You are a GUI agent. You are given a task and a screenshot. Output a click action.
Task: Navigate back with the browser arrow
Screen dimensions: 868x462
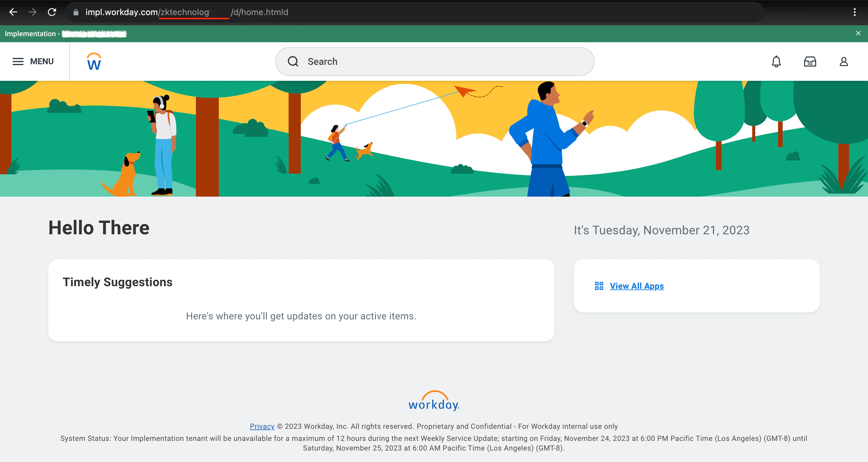coord(14,12)
